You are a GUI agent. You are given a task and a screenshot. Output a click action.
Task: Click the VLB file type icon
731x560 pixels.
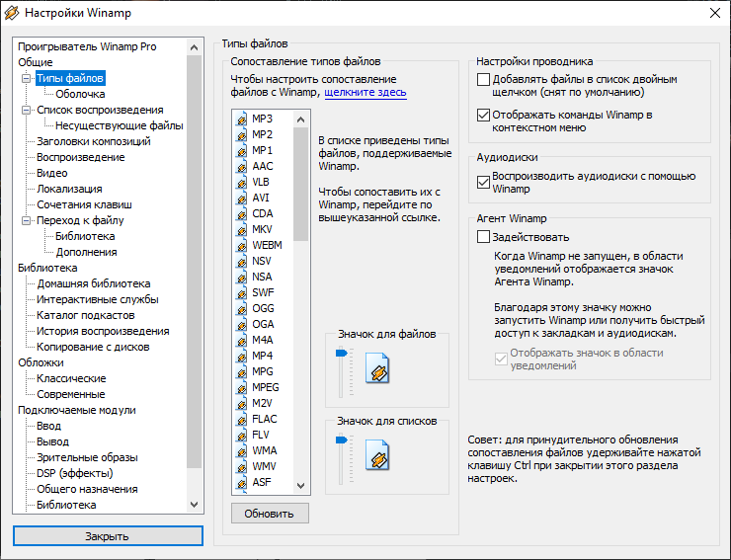pos(241,183)
